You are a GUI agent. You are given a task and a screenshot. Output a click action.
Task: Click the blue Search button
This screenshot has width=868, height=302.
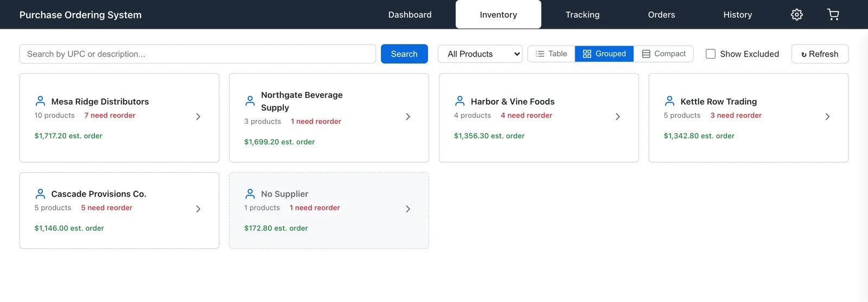[x=404, y=54]
